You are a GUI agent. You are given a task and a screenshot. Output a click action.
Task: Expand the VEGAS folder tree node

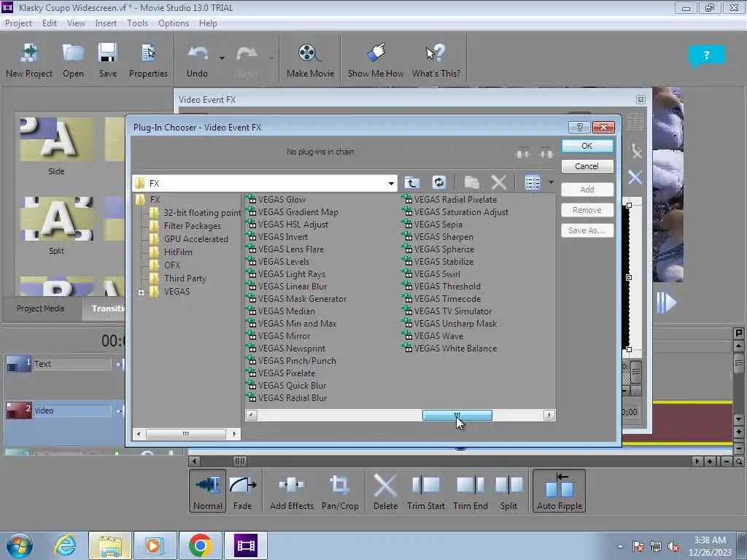coord(141,293)
